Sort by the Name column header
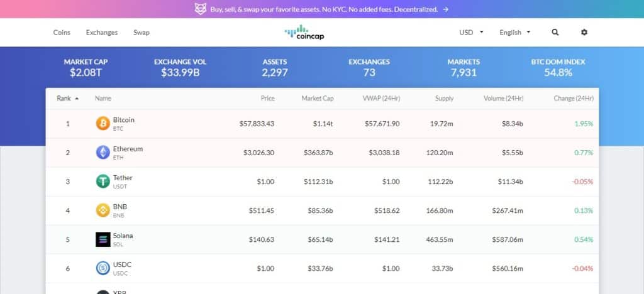The width and height of the screenshot is (644, 294). pyautogui.click(x=103, y=99)
